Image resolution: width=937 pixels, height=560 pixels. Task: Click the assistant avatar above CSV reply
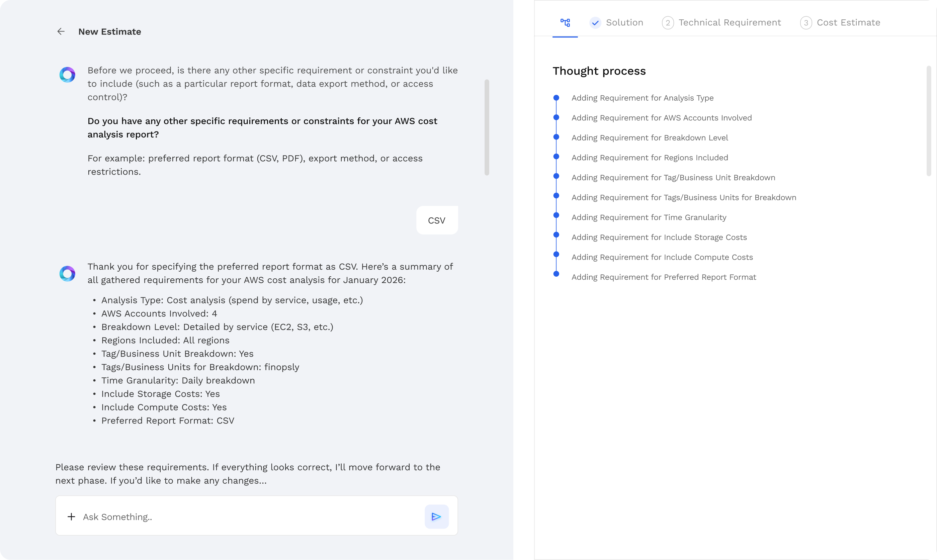point(68,75)
